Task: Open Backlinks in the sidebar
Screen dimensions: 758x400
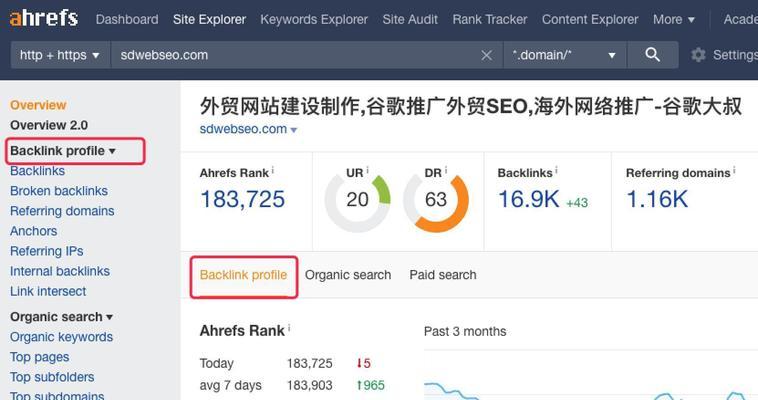Action: click(x=37, y=171)
